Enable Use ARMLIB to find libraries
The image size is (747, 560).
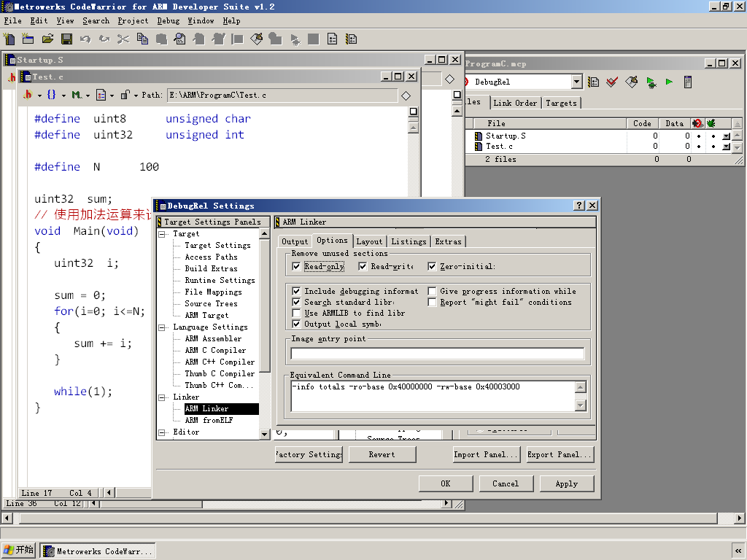296,313
